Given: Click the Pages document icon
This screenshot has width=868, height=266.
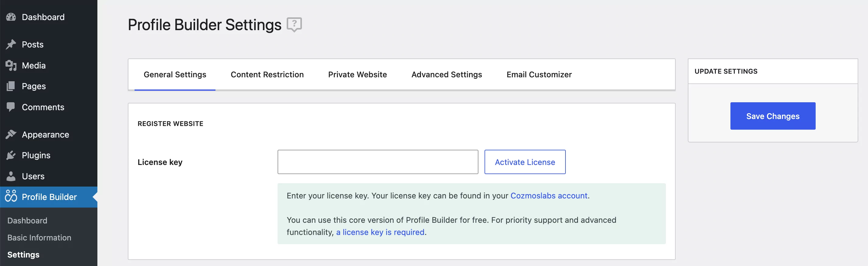Looking at the screenshot, I should pos(11,86).
